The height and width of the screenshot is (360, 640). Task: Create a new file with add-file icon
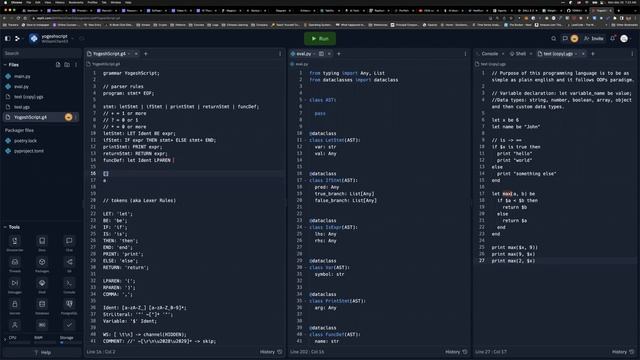58,64
